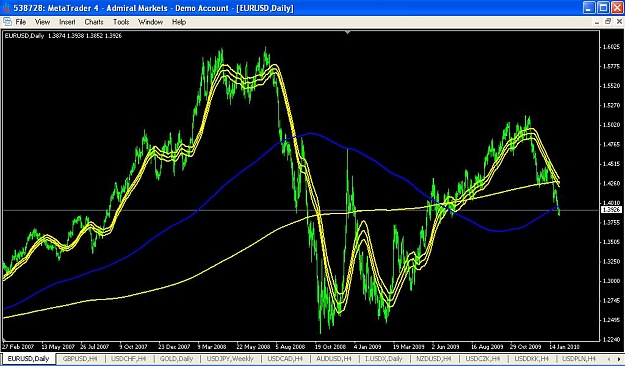Switch to the USDPLN,H4 chart tab

point(580,358)
